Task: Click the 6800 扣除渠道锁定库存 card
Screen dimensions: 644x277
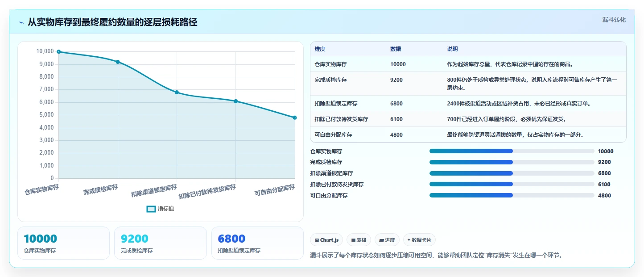Action: pos(257,243)
